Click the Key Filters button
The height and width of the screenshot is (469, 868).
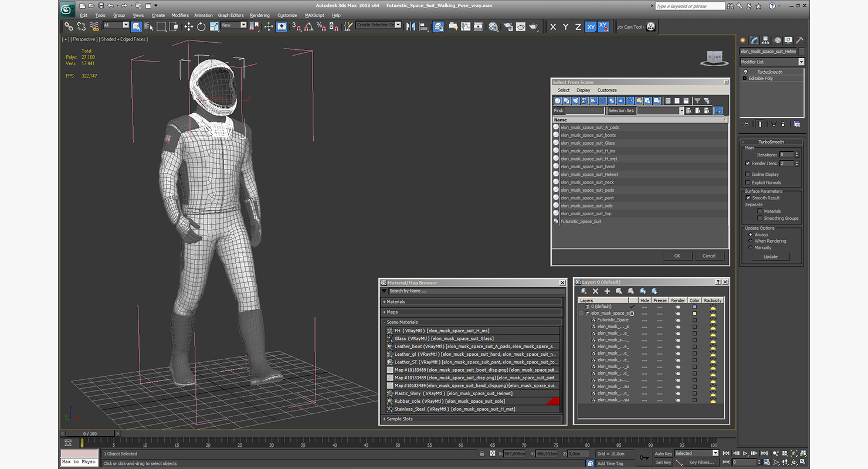(701, 462)
